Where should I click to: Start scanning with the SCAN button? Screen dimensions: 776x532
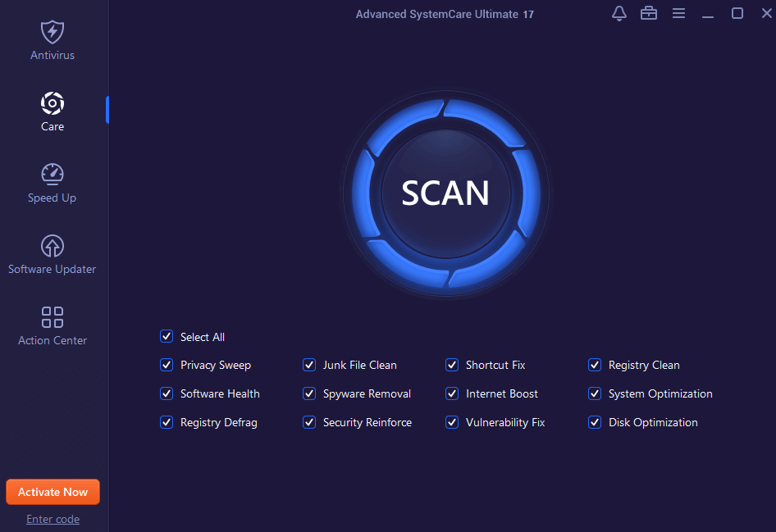point(445,192)
